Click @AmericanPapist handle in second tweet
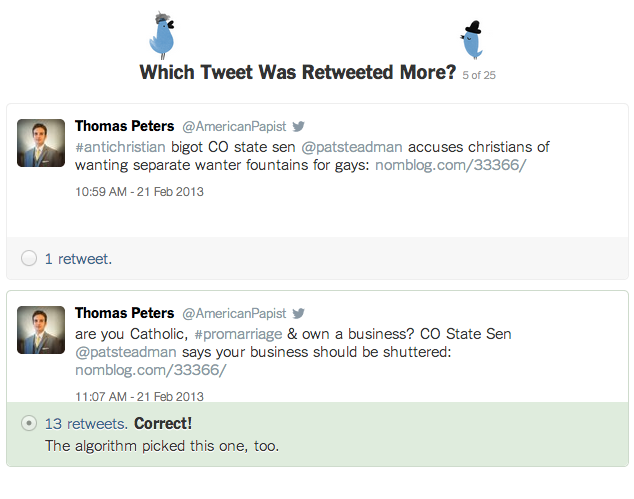Screen dimensions: 634x499 tap(234, 313)
